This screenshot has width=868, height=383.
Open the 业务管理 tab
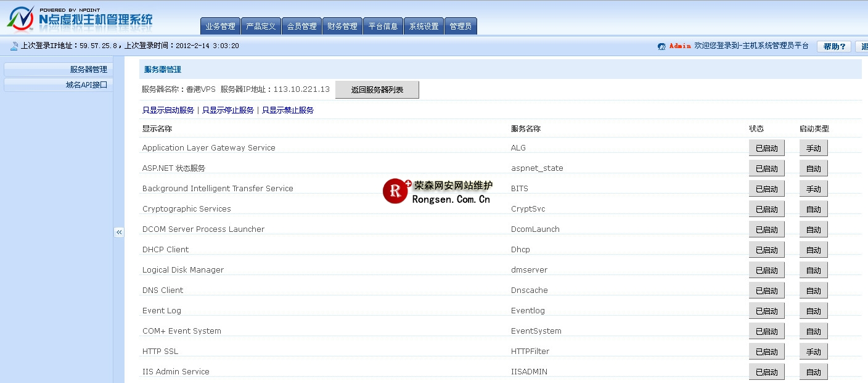coord(220,27)
